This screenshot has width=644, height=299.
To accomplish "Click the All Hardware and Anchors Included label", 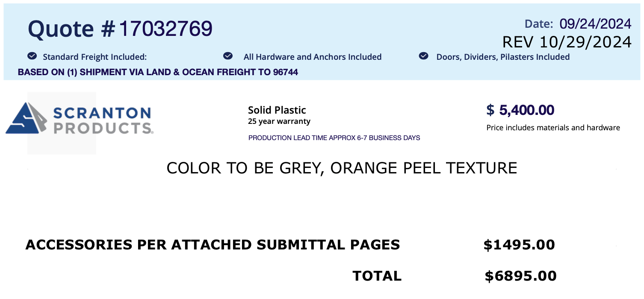I will pyautogui.click(x=312, y=57).
